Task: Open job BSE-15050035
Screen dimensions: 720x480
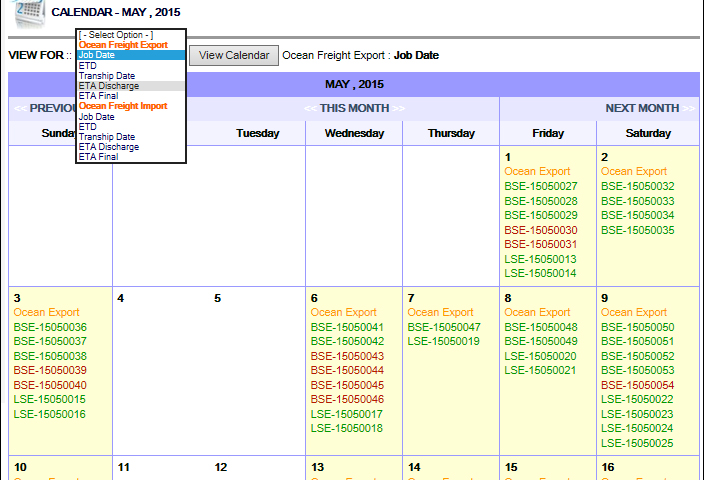Action: (637, 230)
